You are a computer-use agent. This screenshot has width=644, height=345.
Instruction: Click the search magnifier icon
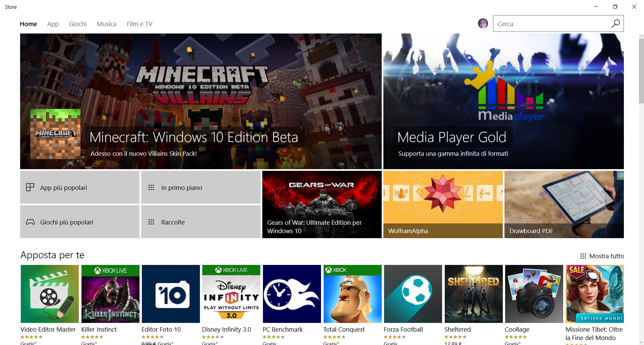[x=615, y=23]
